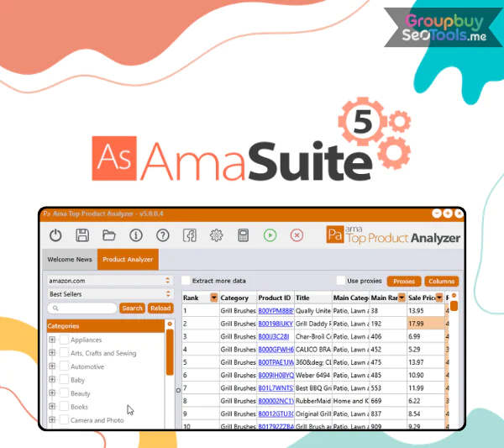Screen dimensions: 504x448
Task: Click the categories list scrollbar thumb
Action: tap(170, 352)
